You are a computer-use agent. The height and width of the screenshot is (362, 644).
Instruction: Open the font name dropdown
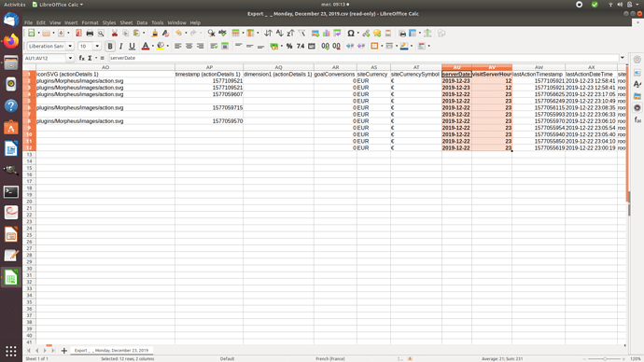(x=70, y=46)
